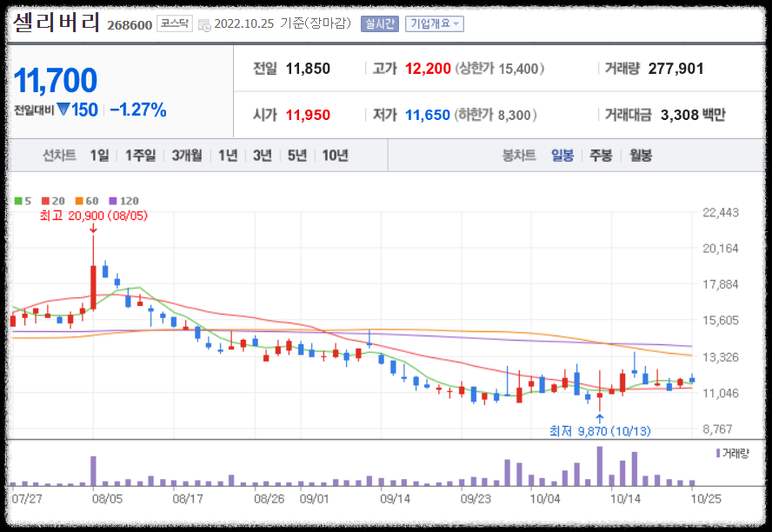Click the calendar clock icon beside the date
Image resolution: width=772 pixels, height=532 pixels.
(x=204, y=24)
